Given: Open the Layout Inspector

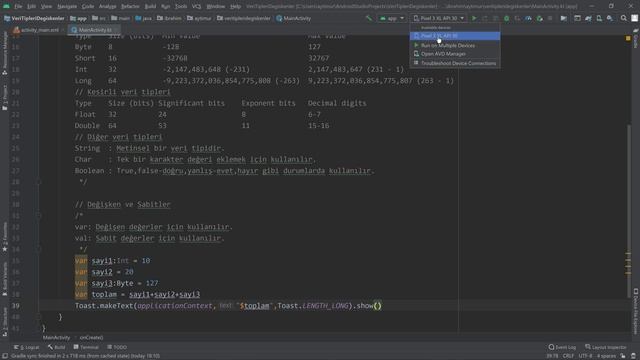Looking at the screenshot, I should (x=606, y=347).
